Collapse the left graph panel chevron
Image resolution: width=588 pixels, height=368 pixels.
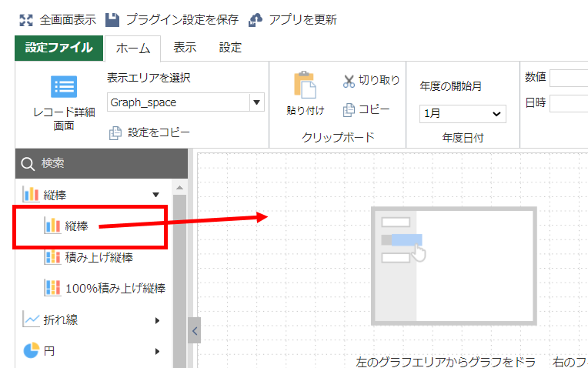point(194,330)
